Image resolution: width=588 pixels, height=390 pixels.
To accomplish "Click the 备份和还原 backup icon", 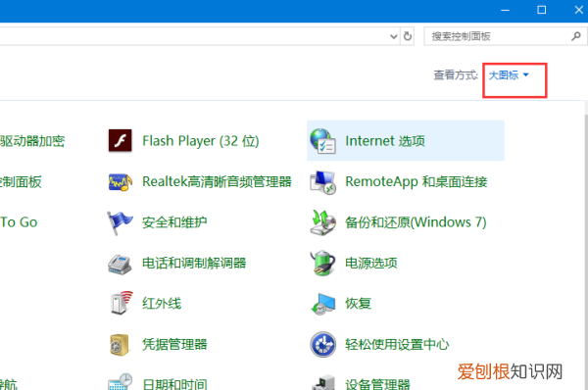I will [x=322, y=222].
